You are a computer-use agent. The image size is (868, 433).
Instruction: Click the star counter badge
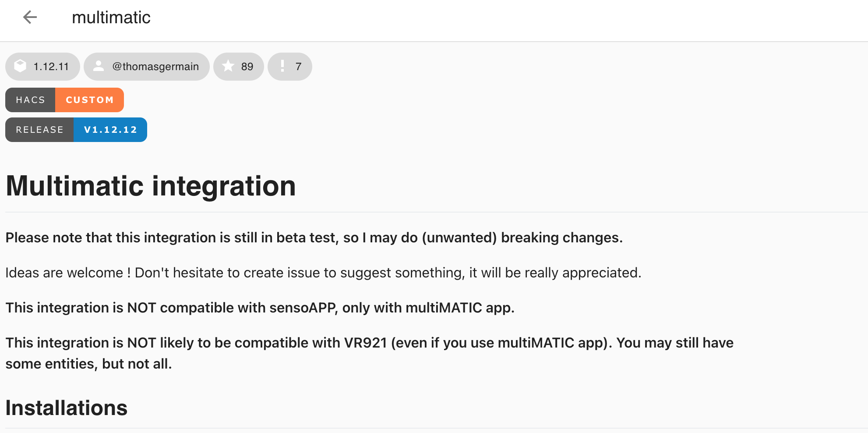click(x=239, y=66)
